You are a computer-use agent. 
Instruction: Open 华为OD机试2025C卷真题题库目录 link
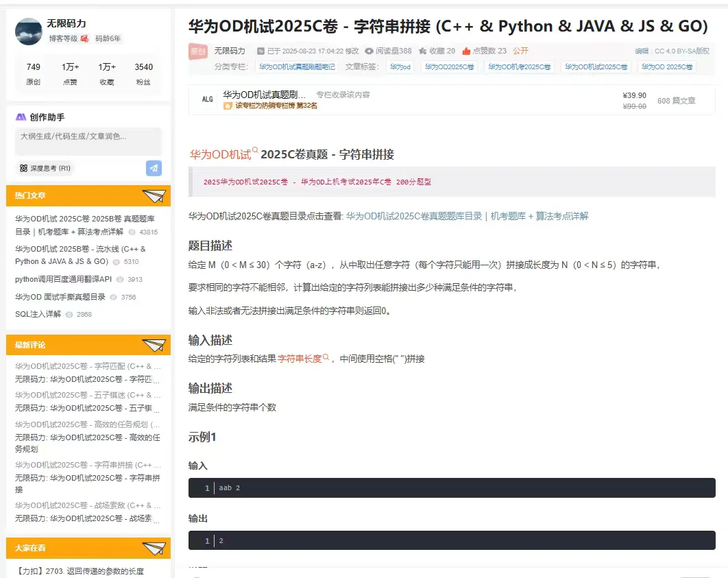(x=467, y=216)
